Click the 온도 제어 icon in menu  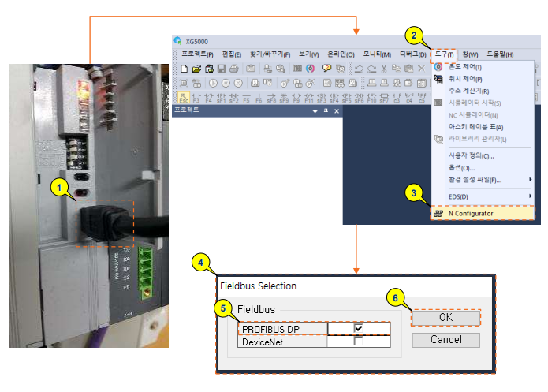(438, 67)
